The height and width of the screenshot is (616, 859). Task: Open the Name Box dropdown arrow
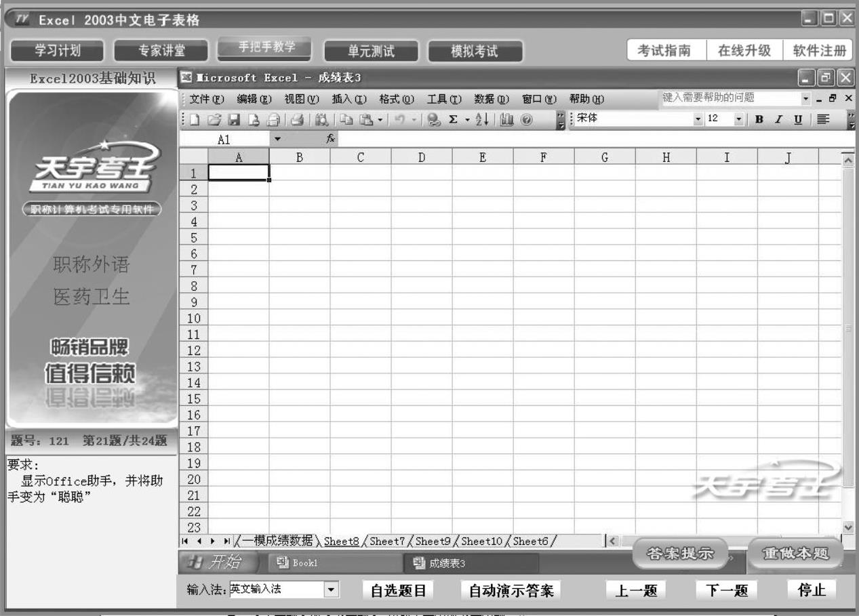pos(277,139)
